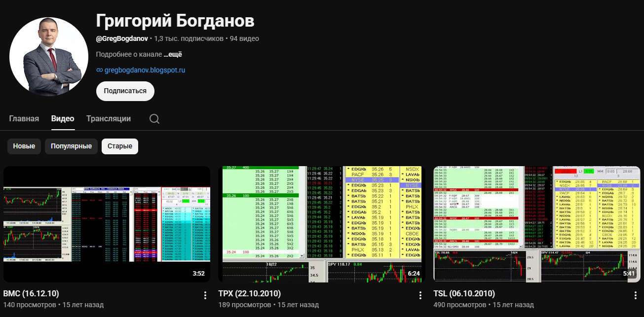The image size is (644, 317).
Task: Click the link icon beside gregbogdanov.blogspot.ru
Action: point(99,70)
